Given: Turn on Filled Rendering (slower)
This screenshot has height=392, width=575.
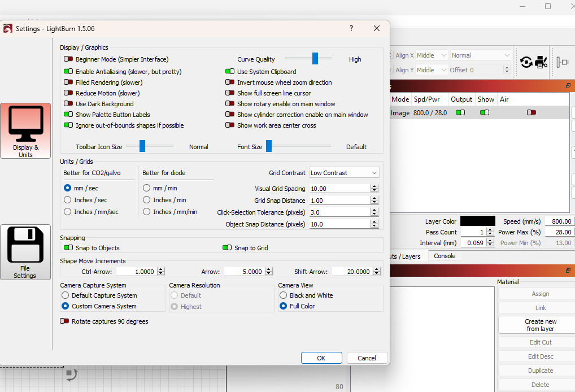Looking at the screenshot, I should tap(68, 82).
